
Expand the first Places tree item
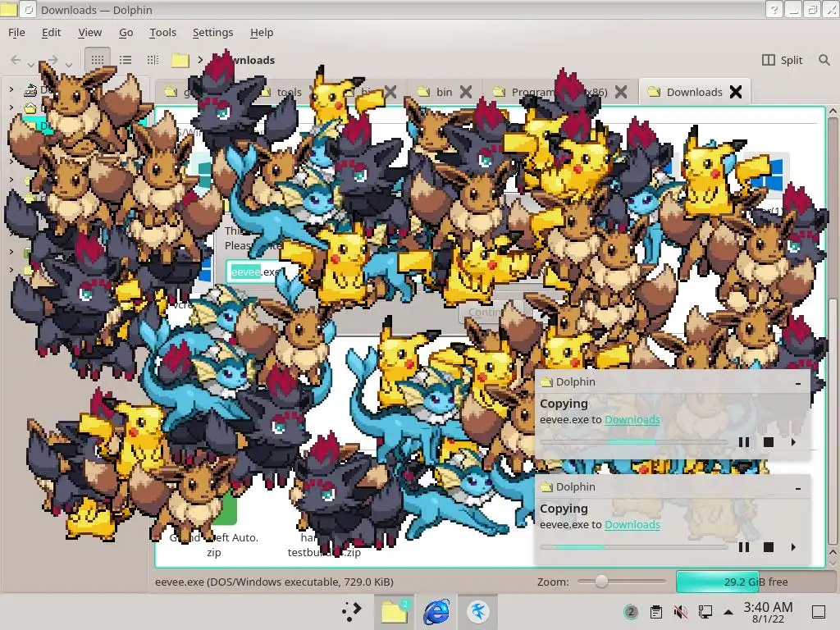[x=11, y=89]
